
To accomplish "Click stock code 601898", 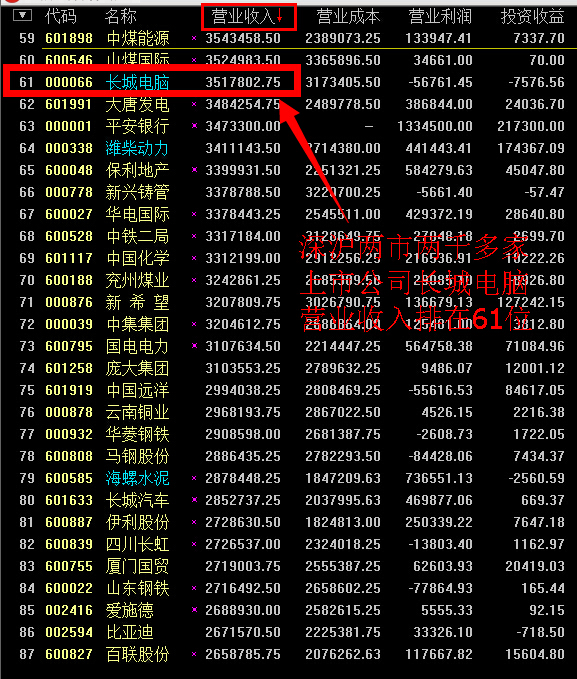I will (x=69, y=39).
